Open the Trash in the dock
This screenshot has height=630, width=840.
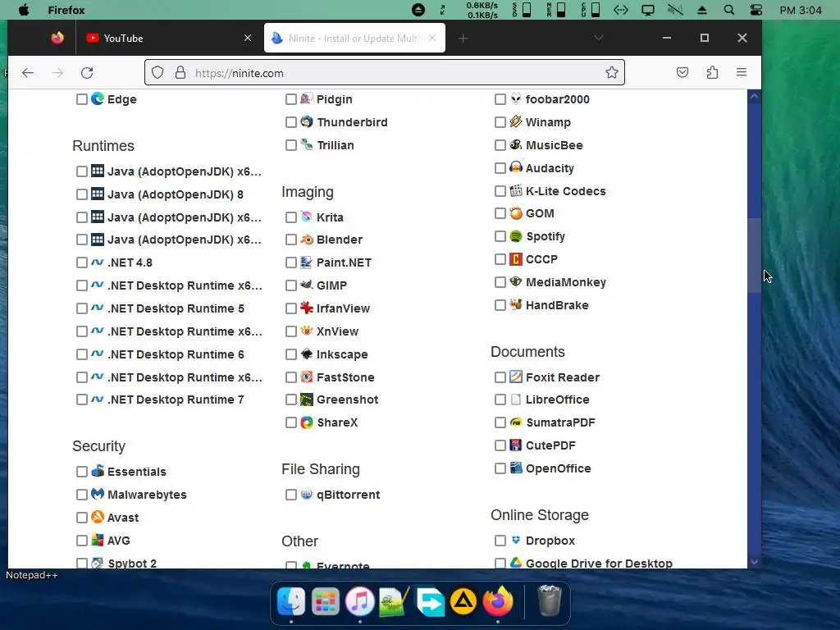pos(549,601)
